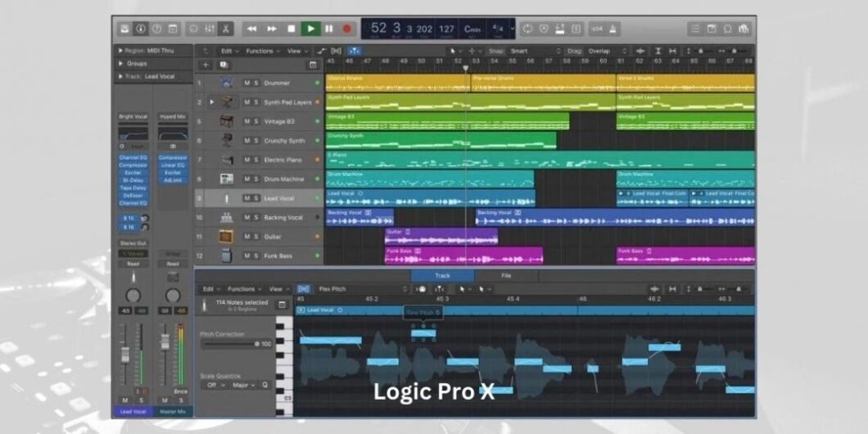Click the Drum Machine track icon
868x434 pixels.
point(226,179)
